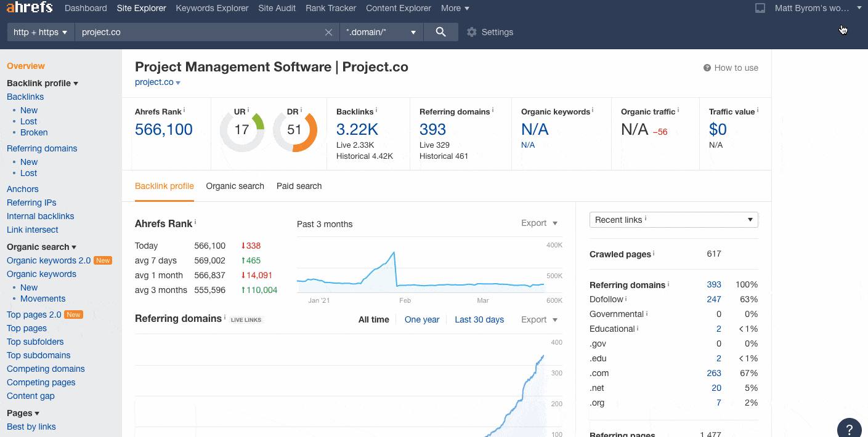Open the http + https protocol dropdown

click(40, 31)
